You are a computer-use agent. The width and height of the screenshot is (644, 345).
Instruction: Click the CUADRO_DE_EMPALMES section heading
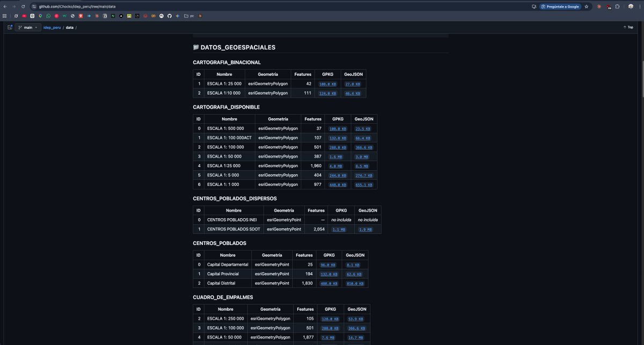[223, 297]
